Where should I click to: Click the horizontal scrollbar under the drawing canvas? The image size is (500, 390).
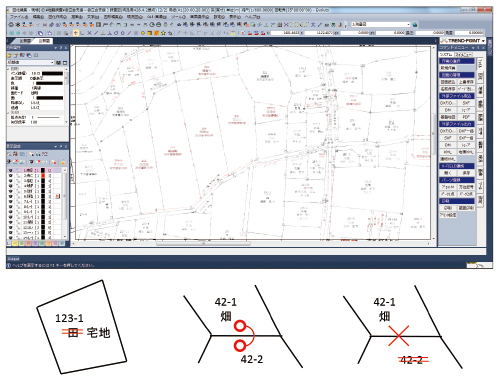click(x=253, y=244)
